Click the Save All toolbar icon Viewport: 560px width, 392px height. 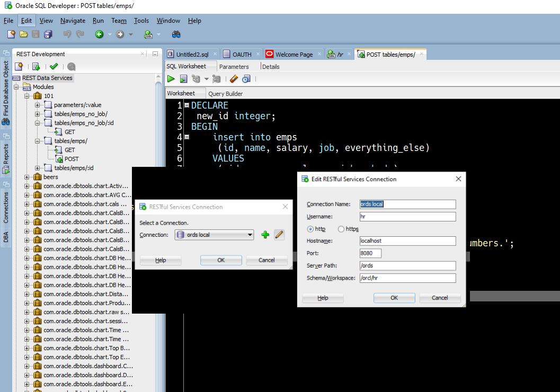coord(48,34)
